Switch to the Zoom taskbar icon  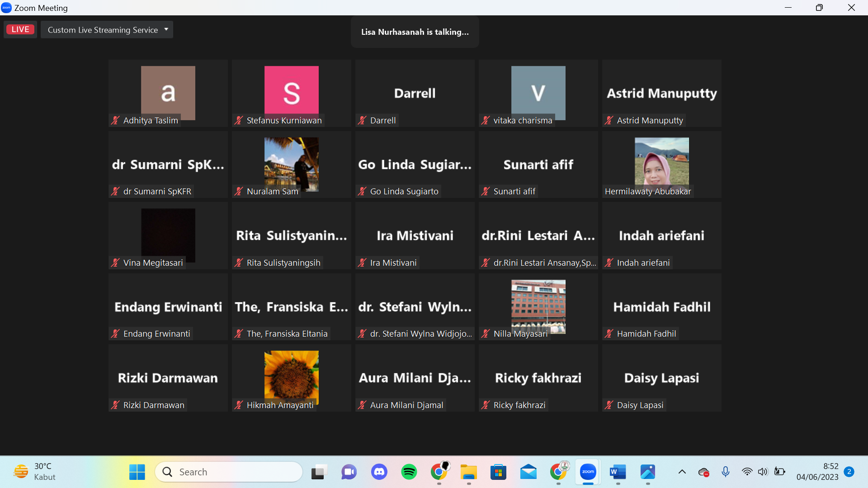click(588, 472)
